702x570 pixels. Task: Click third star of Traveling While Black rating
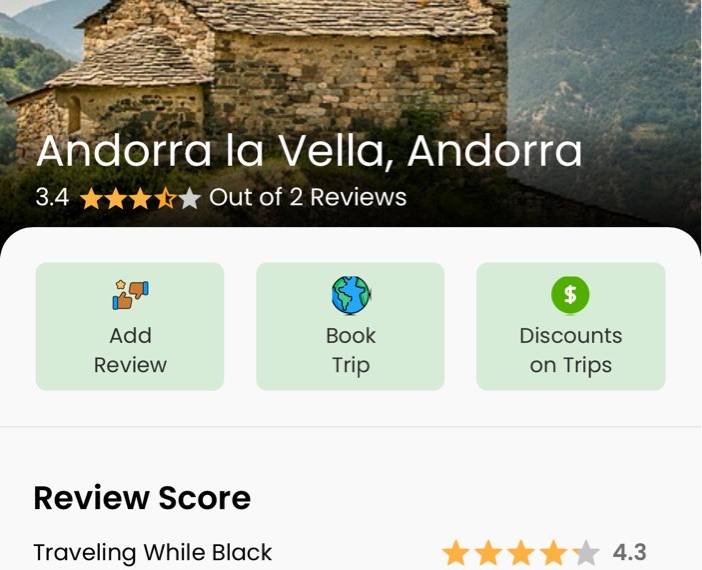[x=521, y=553]
